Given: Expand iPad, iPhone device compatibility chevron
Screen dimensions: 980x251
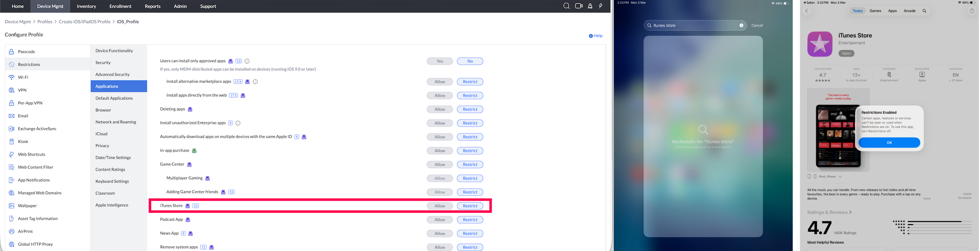Looking at the screenshot, I should (x=840, y=177).
